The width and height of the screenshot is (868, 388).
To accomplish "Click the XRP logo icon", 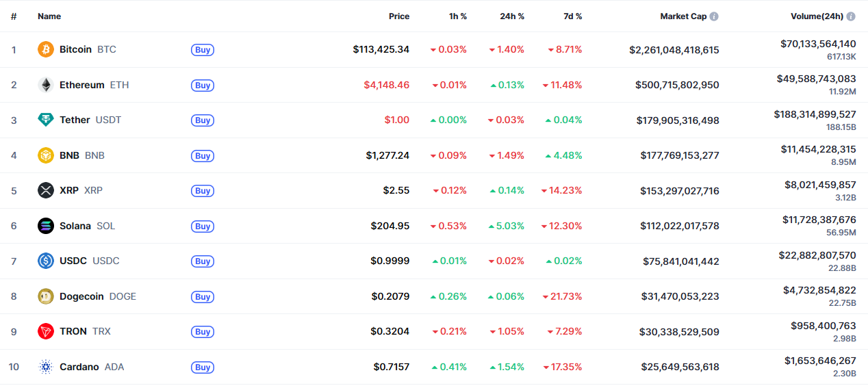I will [x=46, y=190].
